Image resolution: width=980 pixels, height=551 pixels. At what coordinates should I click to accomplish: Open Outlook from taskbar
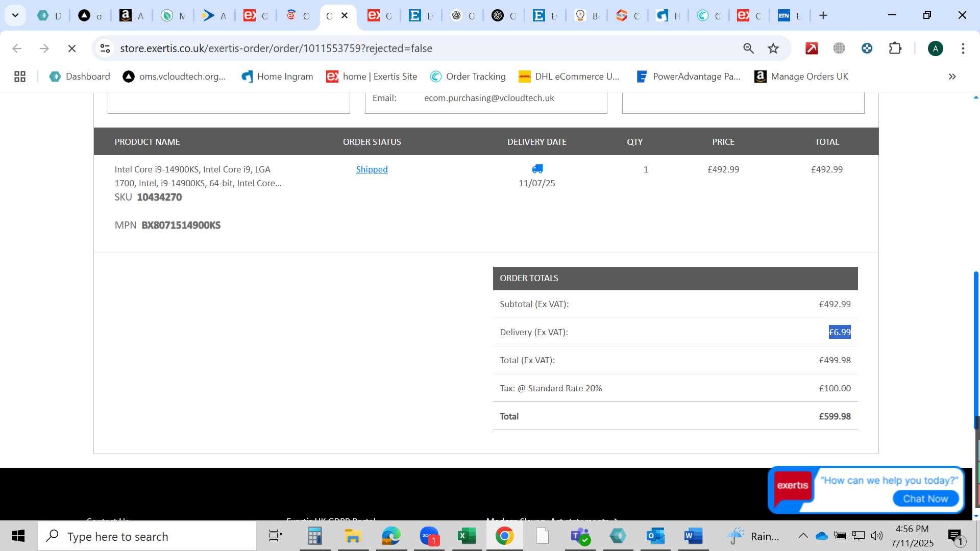tap(655, 536)
